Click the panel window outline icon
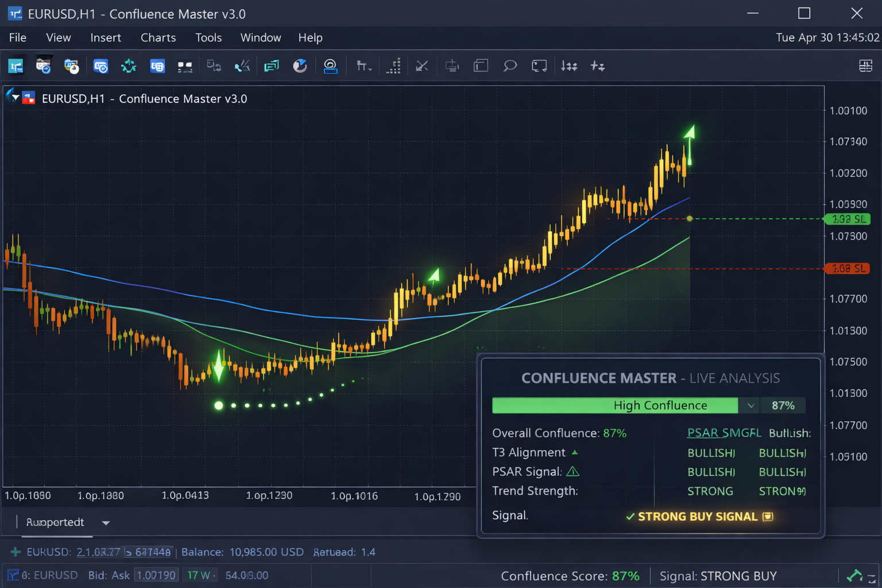The height and width of the screenshot is (588, 882). 481,66
